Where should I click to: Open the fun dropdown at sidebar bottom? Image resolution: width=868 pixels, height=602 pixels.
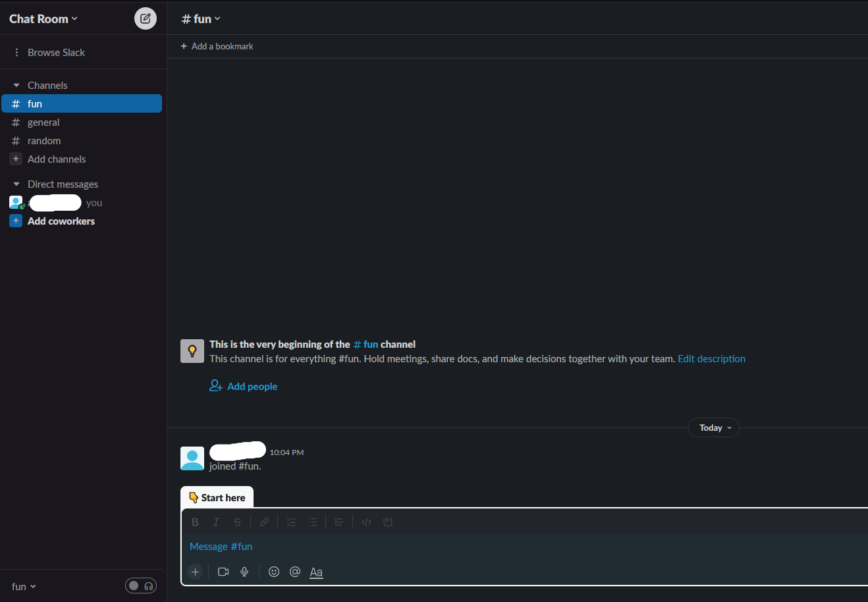coord(24,587)
